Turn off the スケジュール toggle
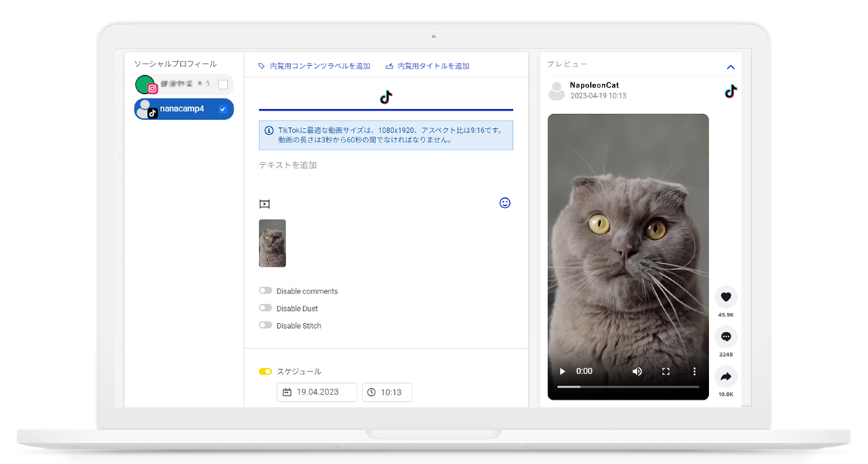This screenshot has height=464, width=868. tap(265, 371)
